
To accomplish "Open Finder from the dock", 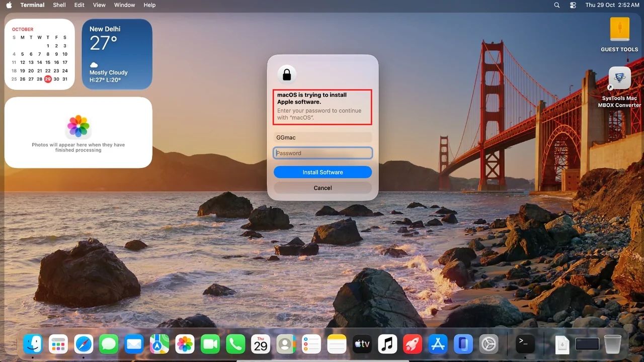I will pyautogui.click(x=33, y=344).
